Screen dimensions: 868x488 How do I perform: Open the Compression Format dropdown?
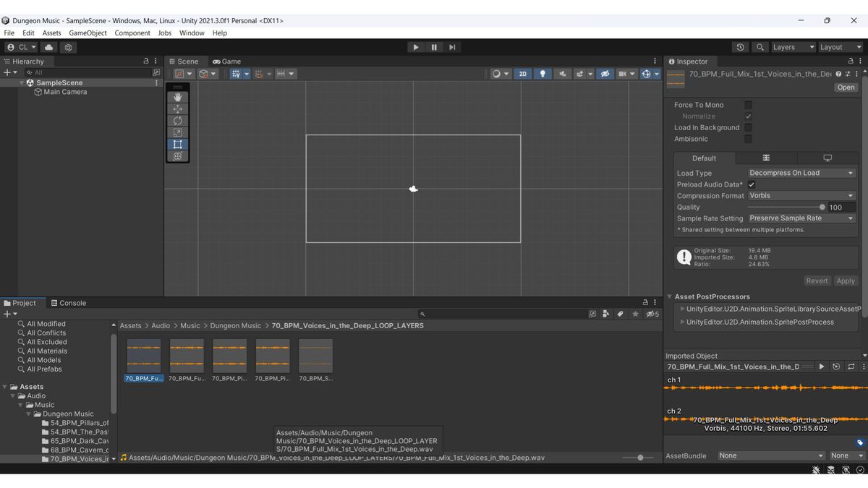point(801,195)
